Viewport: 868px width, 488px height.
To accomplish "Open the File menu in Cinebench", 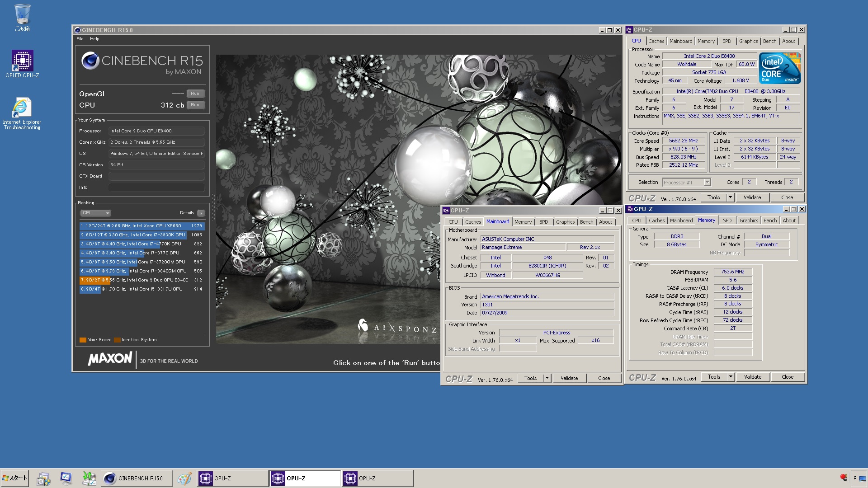I will tap(80, 39).
